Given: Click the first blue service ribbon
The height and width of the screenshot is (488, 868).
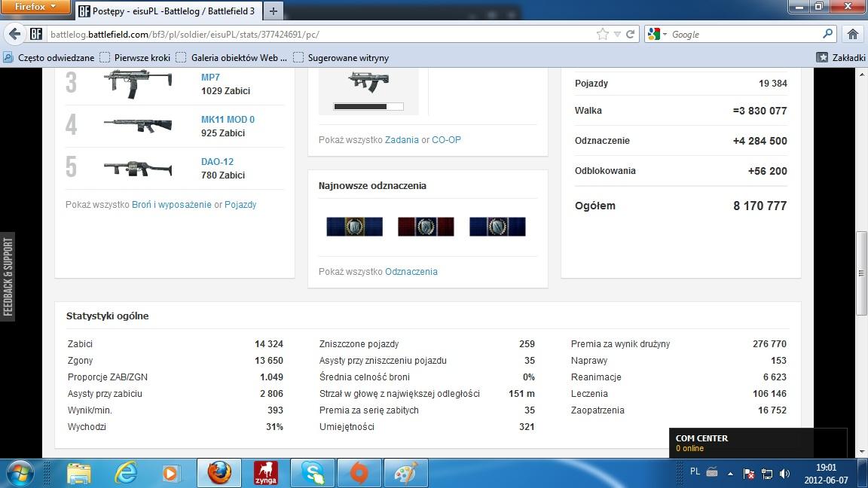Looking at the screenshot, I should coord(354,226).
